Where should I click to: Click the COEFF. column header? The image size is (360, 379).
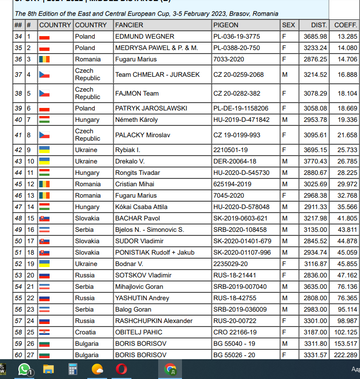(346, 25)
